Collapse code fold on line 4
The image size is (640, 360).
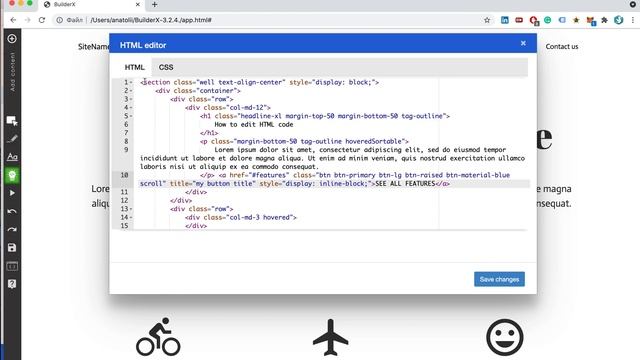(x=131, y=108)
